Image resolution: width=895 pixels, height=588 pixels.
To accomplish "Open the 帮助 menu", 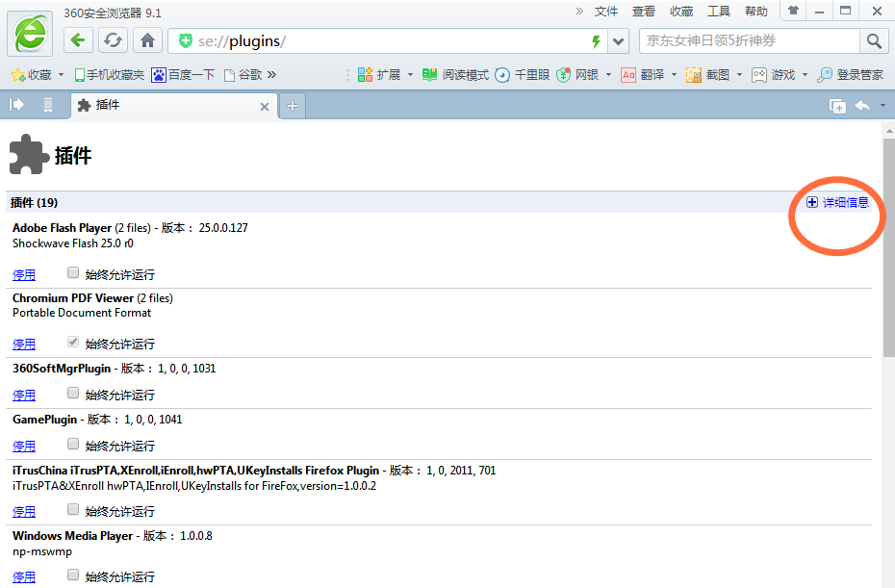I will (x=756, y=12).
